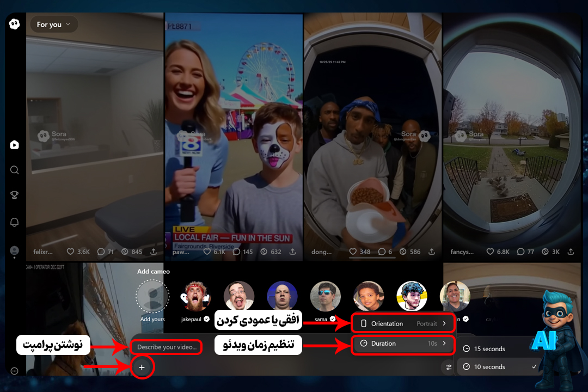Open notifications via the bell icon

pyautogui.click(x=14, y=222)
